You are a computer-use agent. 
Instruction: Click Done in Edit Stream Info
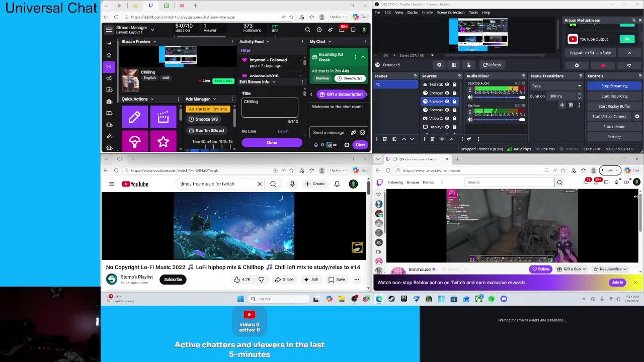272,143
